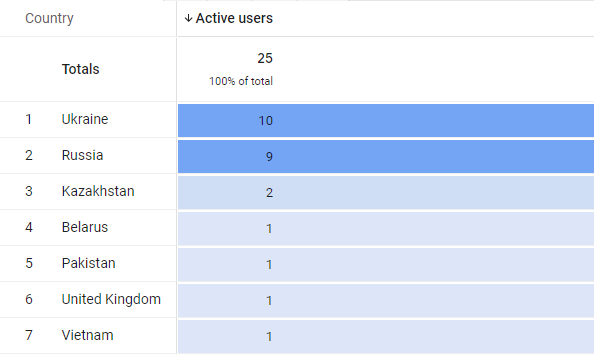Click the Russia bar showing 9 users
The height and width of the screenshot is (364, 594).
click(386, 156)
